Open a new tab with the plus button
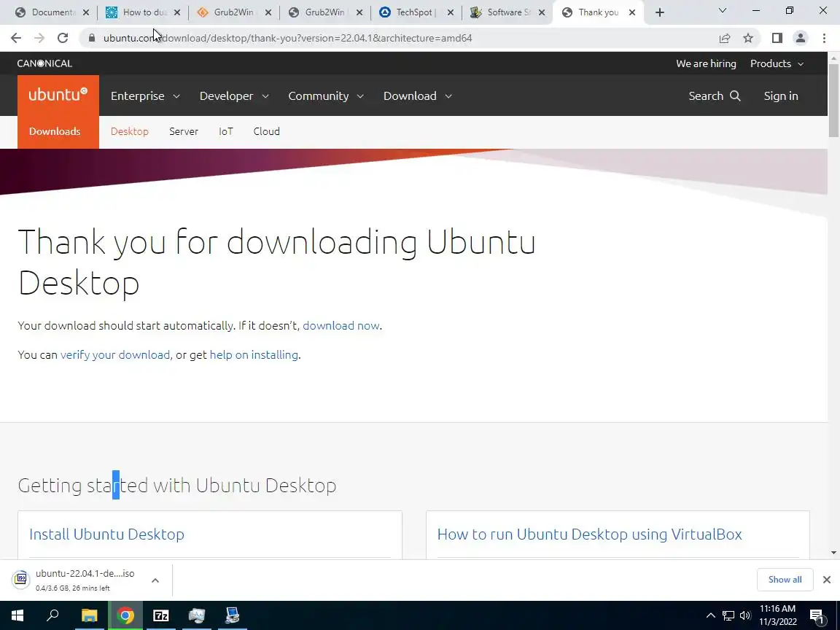Image resolution: width=840 pixels, height=630 pixels. (x=659, y=12)
